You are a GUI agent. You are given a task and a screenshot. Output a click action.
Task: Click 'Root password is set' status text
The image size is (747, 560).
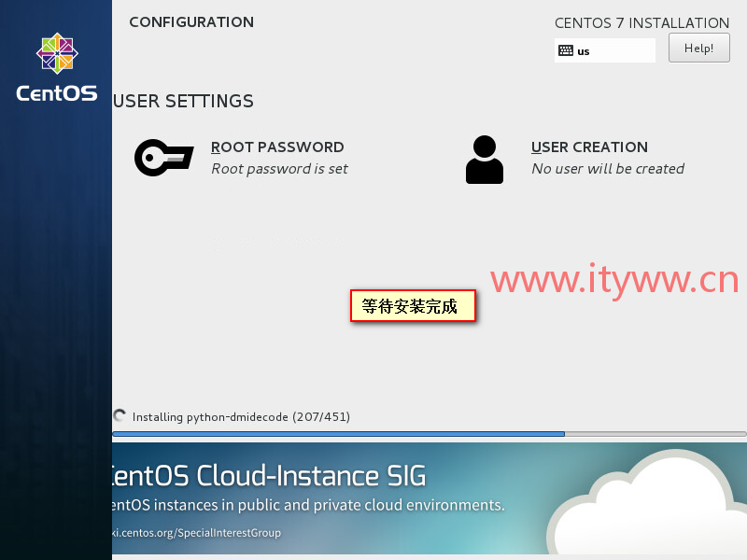(x=279, y=169)
